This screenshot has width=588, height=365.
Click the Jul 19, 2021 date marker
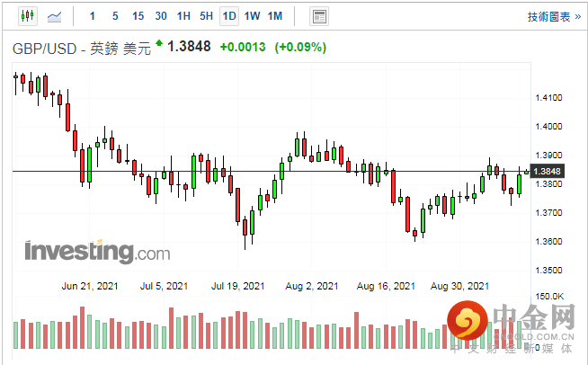tap(237, 286)
